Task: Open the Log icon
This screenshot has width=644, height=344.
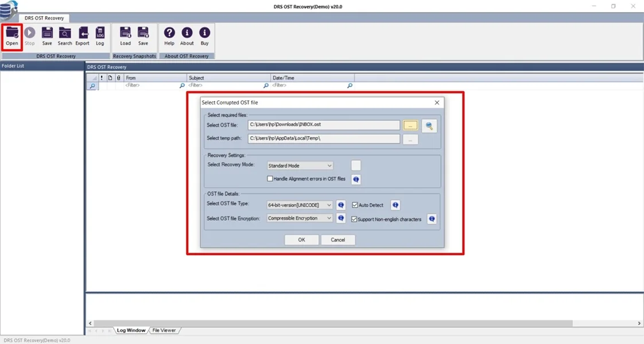Action: (100, 37)
